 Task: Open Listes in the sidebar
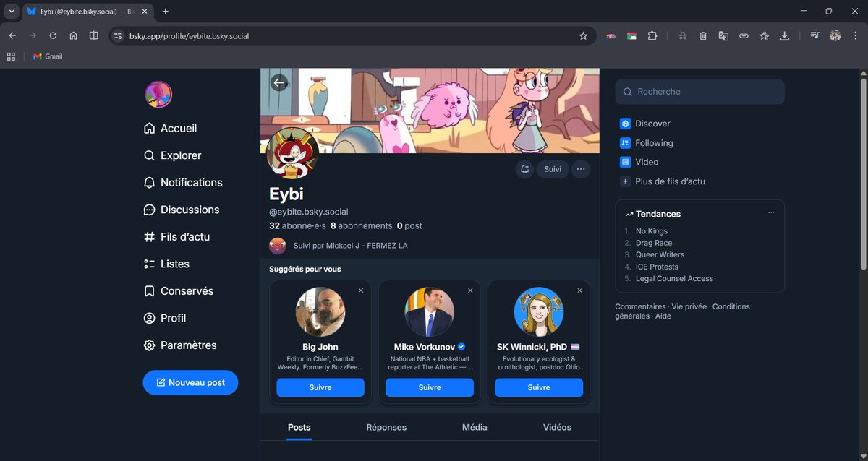click(166, 264)
